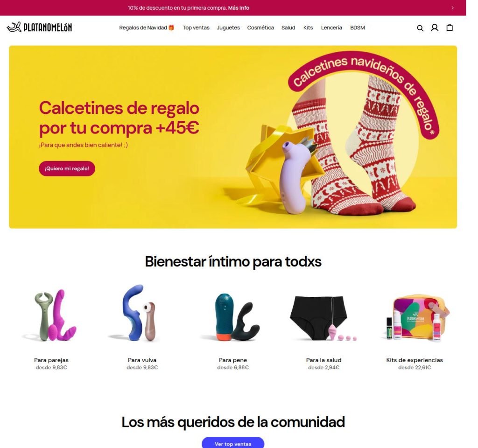Advance the promo banner with right chevron

click(452, 8)
